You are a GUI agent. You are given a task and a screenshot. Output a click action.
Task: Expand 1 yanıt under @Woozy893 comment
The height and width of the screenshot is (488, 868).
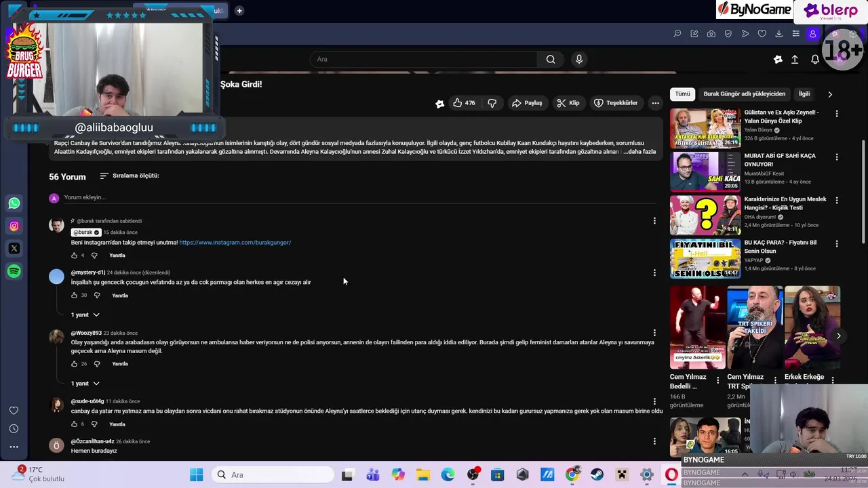pos(85,384)
